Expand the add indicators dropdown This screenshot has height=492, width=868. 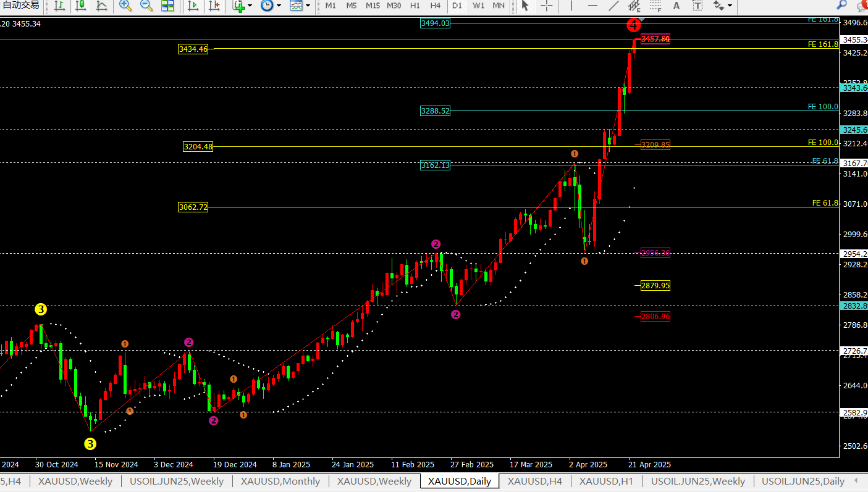tap(250, 6)
